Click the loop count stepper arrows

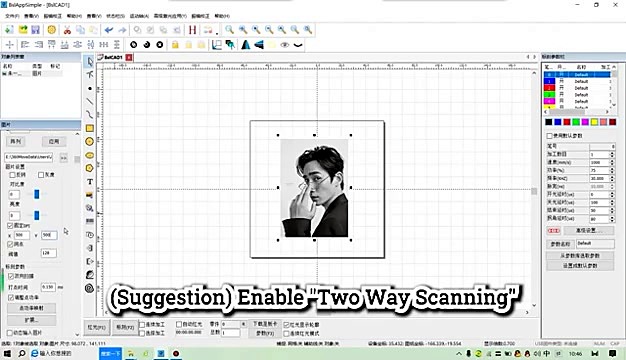click(612, 154)
